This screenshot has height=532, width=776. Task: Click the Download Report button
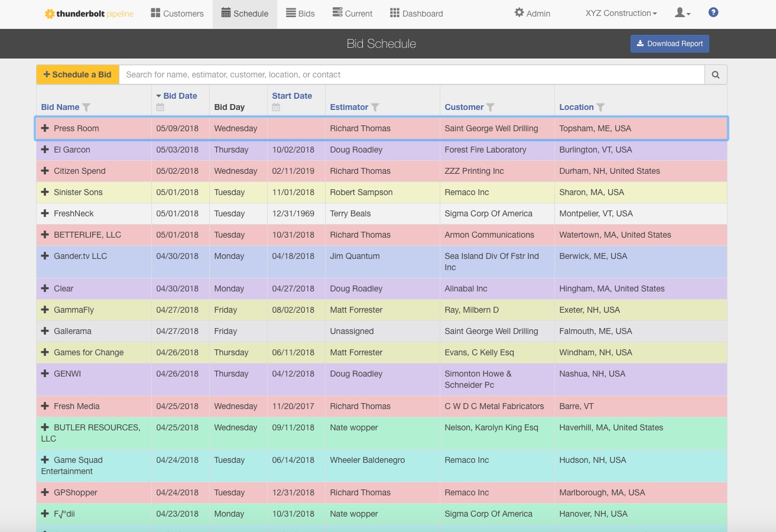coord(670,44)
